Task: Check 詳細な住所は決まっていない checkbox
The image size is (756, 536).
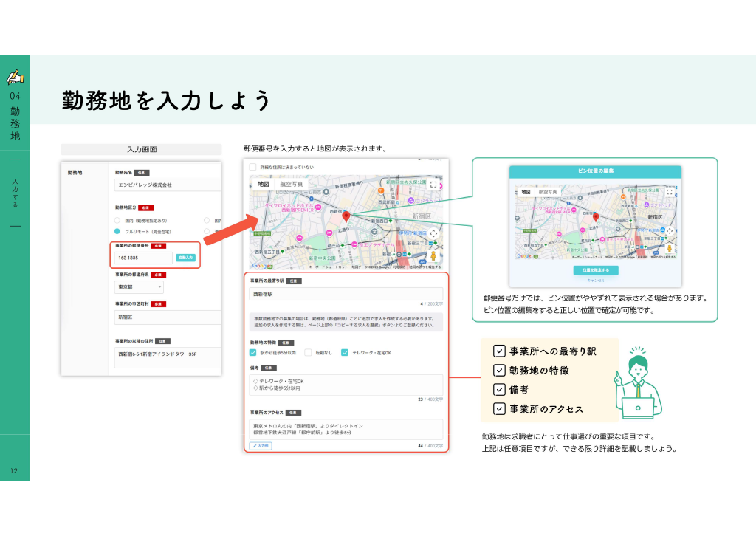Action: tap(252, 167)
